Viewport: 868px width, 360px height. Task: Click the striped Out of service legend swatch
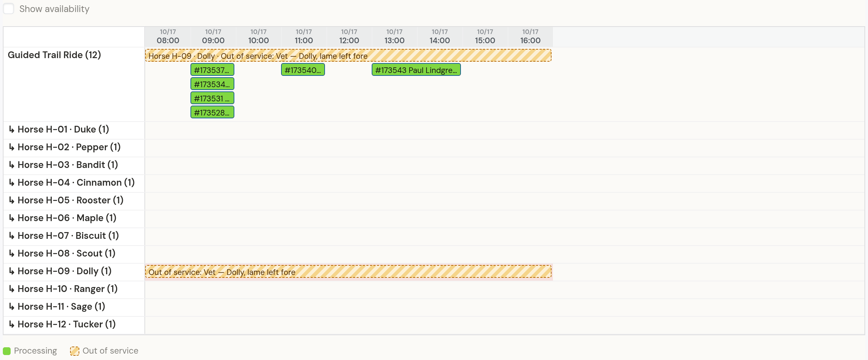[x=75, y=351]
